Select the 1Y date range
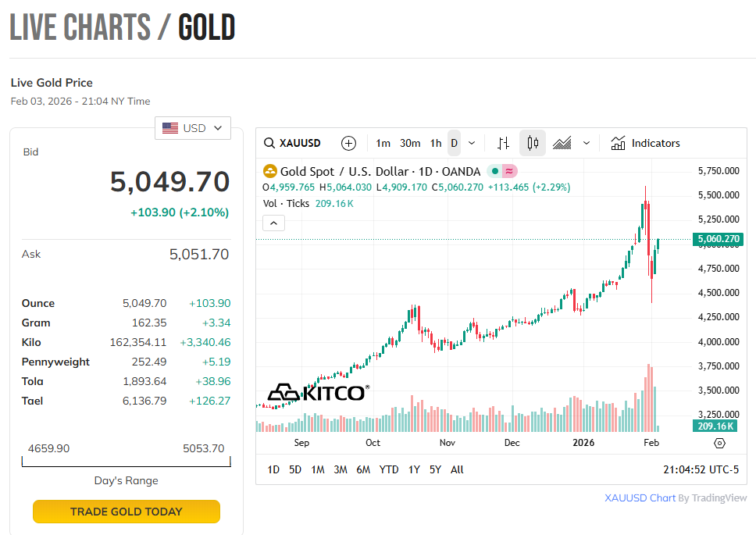 click(x=414, y=469)
